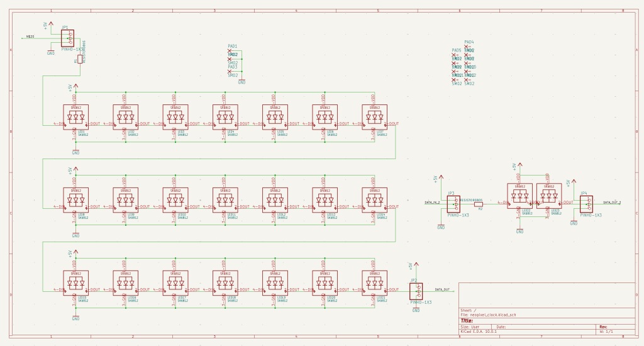Select the JP4 pin header symbol
644x346 pixels.
(587, 204)
